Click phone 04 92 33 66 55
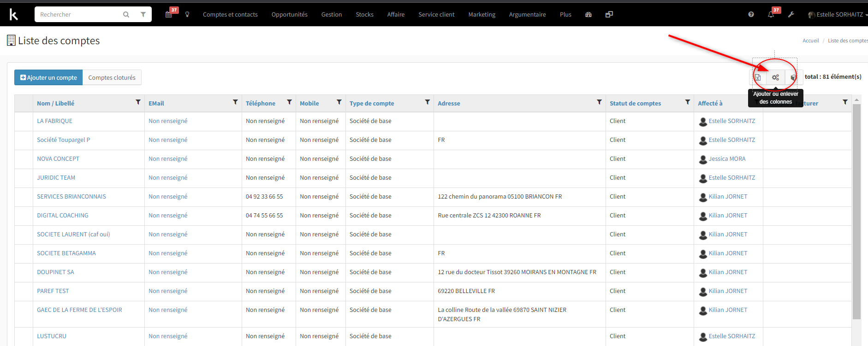Image resolution: width=868 pixels, height=346 pixels. click(264, 197)
